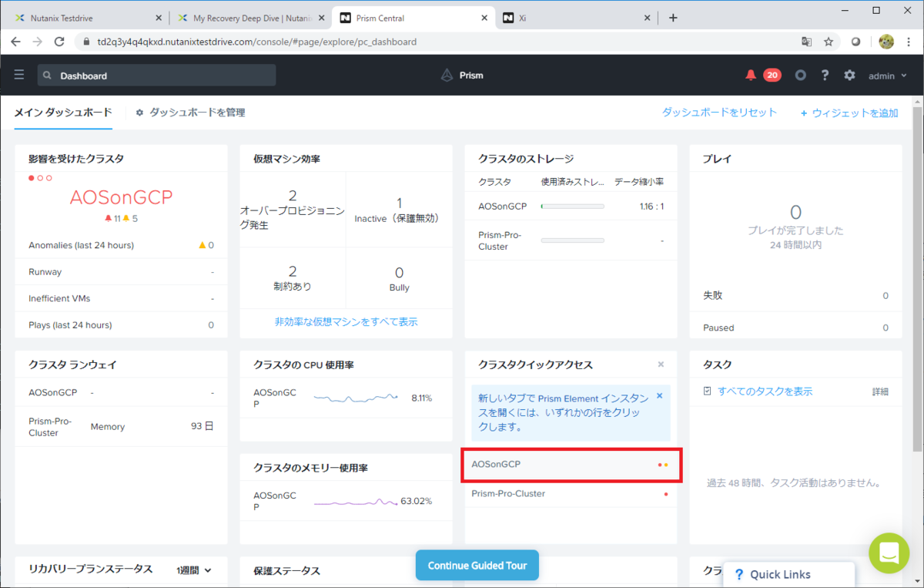Select the first carousel dot in impacted cluster widget
The height and width of the screenshot is (588, 924).
(32, 178)
